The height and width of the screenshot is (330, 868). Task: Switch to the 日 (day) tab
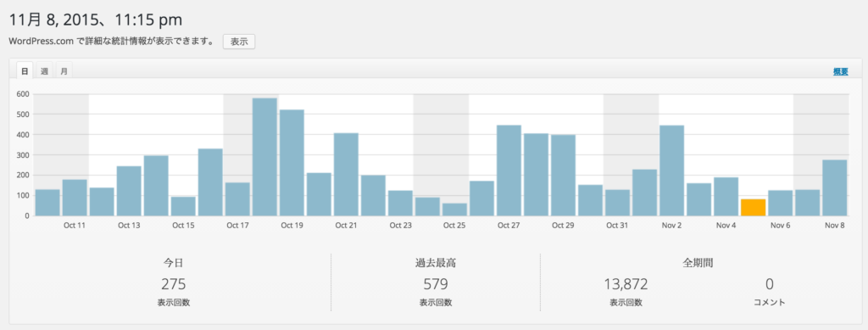(x=25, y=71)
